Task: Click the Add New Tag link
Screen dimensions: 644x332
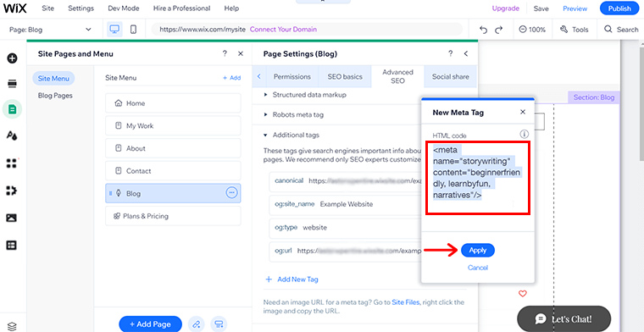Action: click(292, 279)
